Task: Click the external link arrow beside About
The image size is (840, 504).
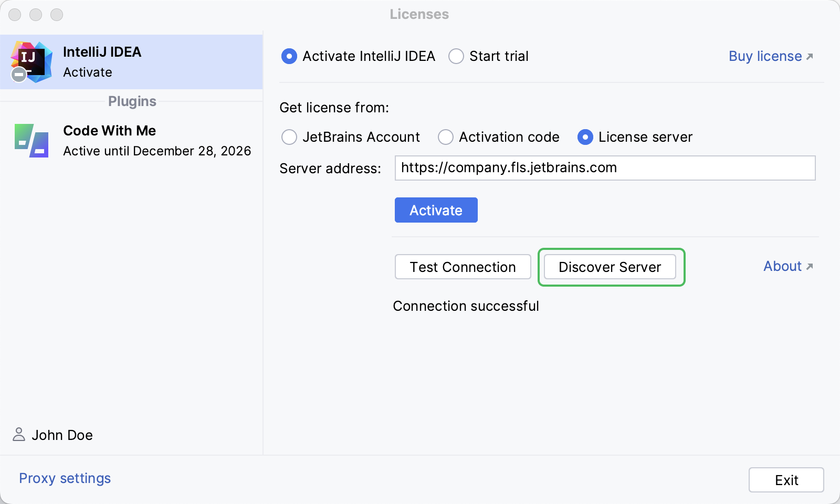Action: [x=810, y=266]
